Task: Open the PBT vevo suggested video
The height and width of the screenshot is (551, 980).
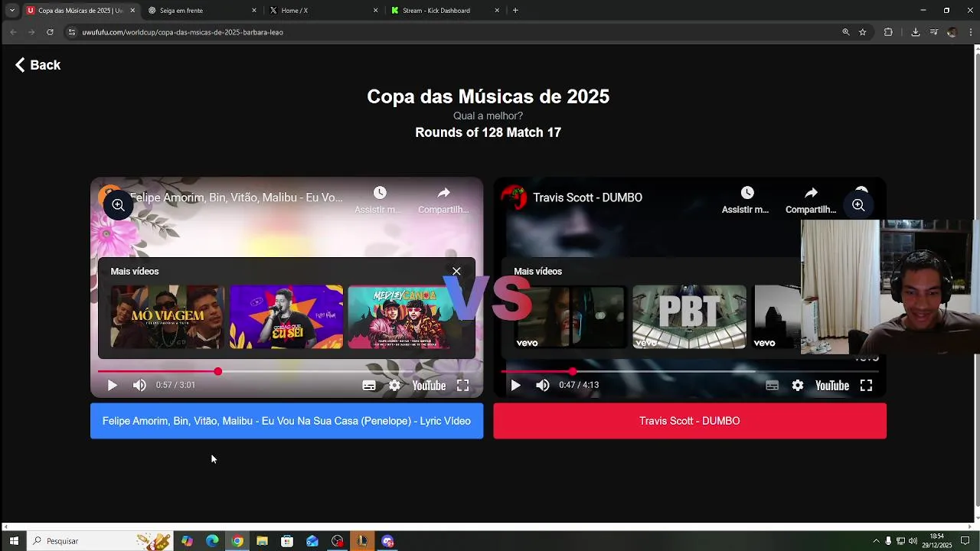Action: pos(689,317)
